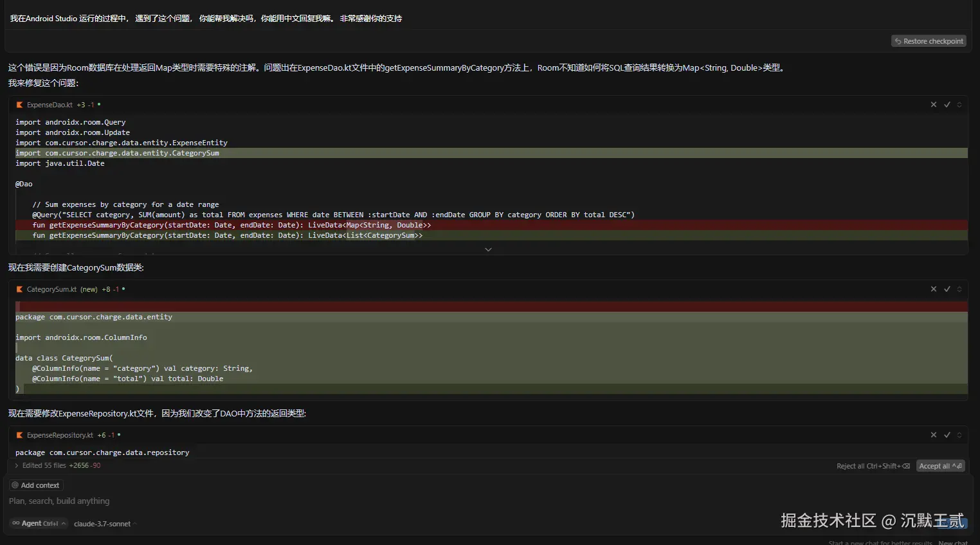The image size is (980, 545).
Task: Click the @ColumnInfo(name = "category") line
Action: [142, 368]
